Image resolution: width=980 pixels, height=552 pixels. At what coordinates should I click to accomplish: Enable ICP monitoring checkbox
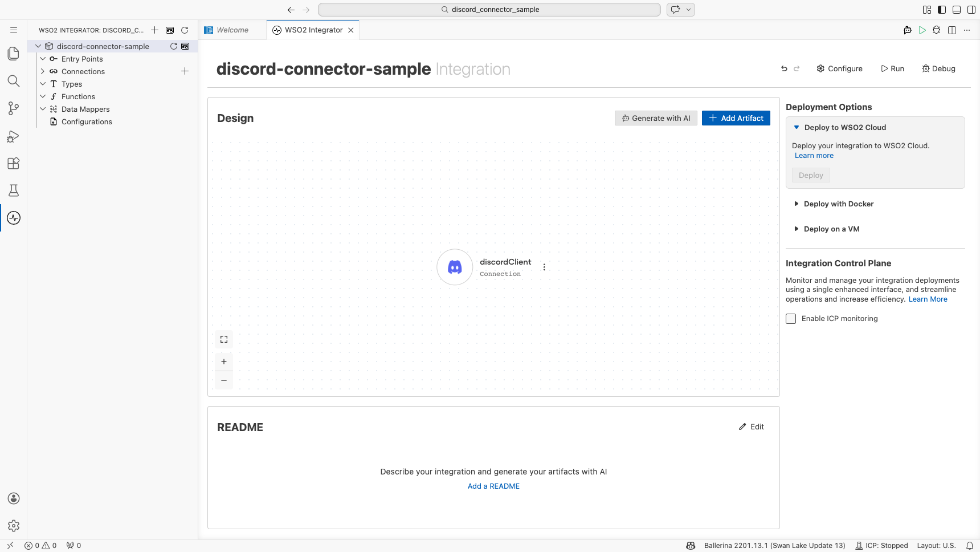click(x=791, y=319)
